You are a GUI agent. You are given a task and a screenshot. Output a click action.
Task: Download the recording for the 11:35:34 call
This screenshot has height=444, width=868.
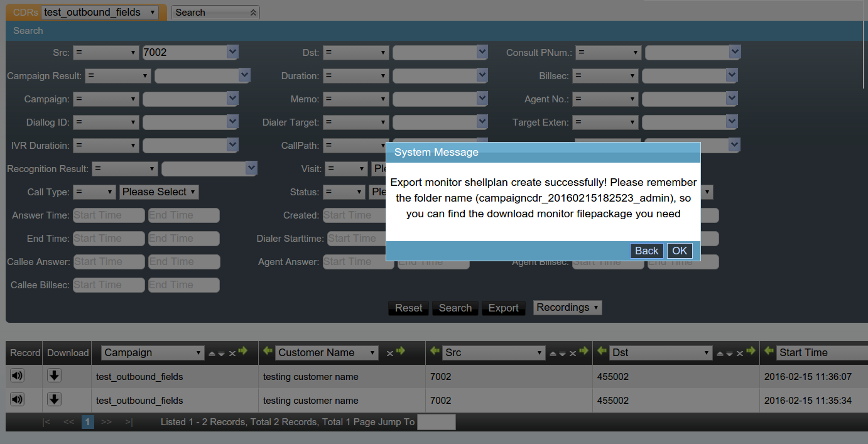pos(55,399)
